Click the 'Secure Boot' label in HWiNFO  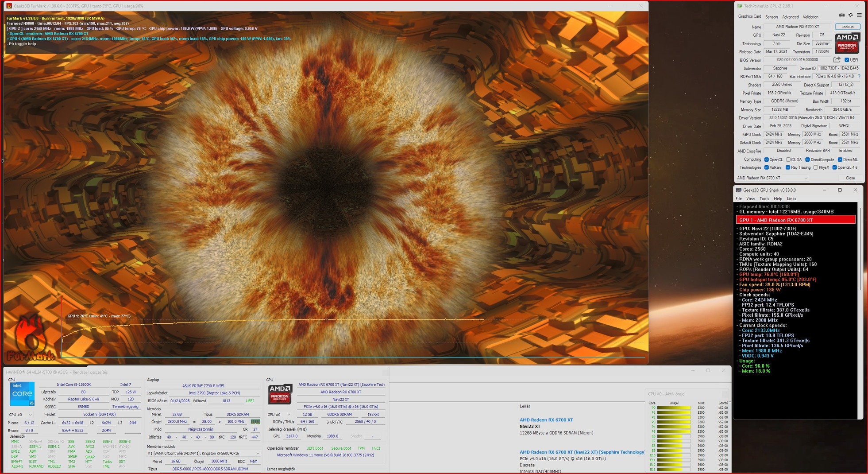point(341,448)
